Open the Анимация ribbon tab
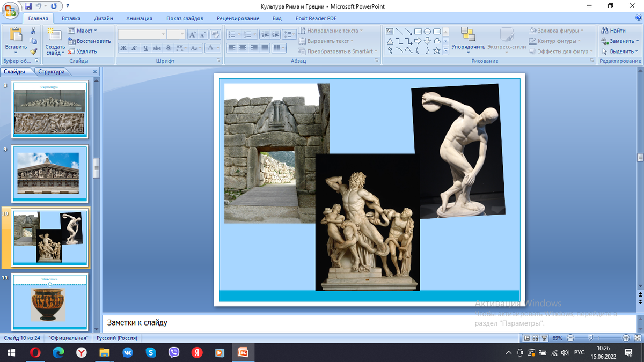Viewport: 644px width, 362px height. pyautogui.click(x=139, y=18)
